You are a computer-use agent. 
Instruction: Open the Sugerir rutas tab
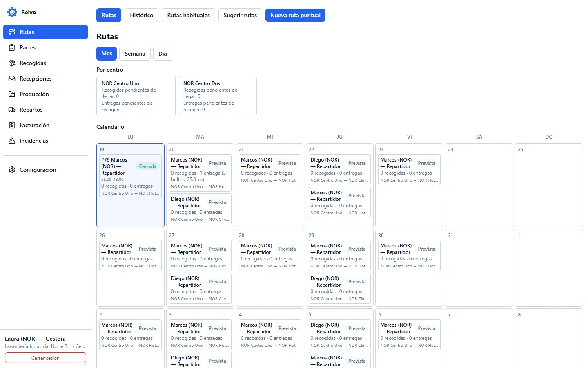[240, 15]
